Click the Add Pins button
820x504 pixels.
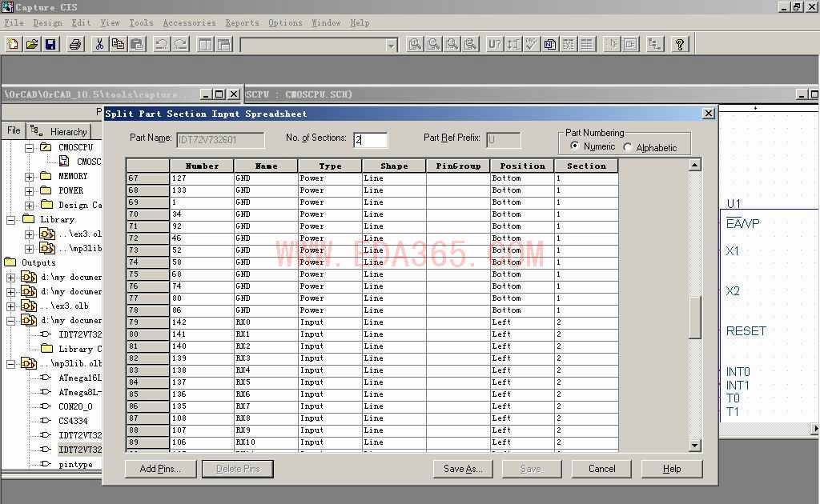[160, 469]
